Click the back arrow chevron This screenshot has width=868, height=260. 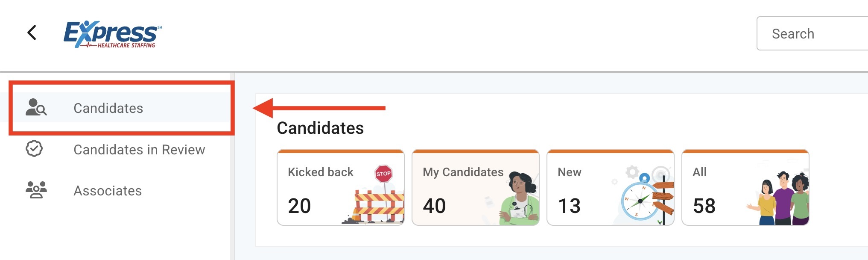[32, 32]
